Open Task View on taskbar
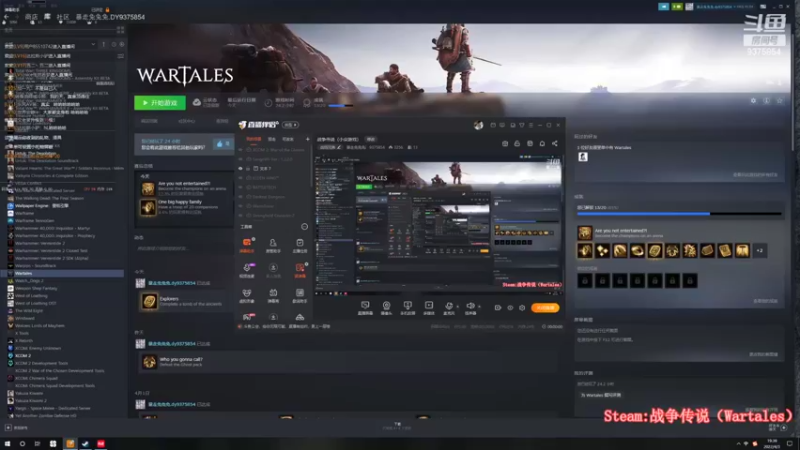This screenshot has height=450, width=800. 37,444
